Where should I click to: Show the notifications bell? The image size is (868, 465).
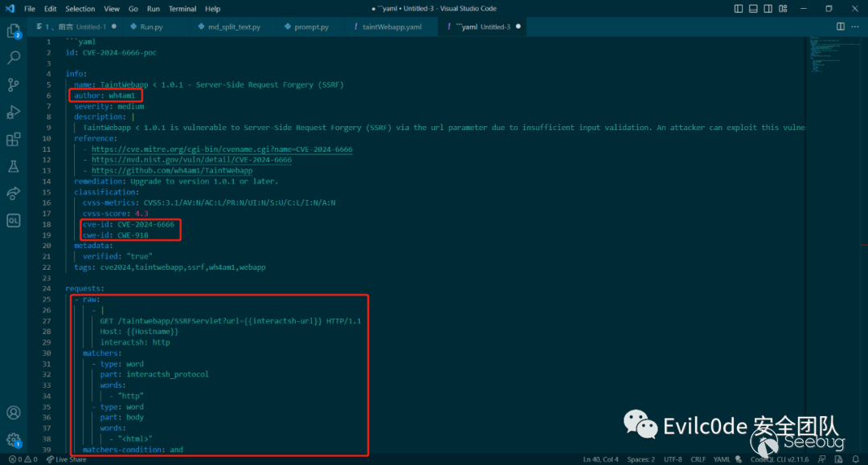click(856, 459)
